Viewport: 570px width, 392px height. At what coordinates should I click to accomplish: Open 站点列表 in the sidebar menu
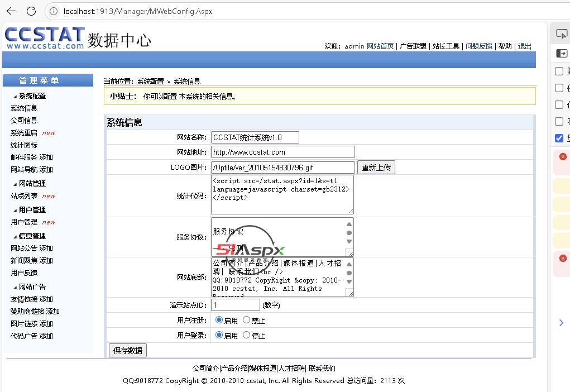pyautogui.click(x=24, y=196)
